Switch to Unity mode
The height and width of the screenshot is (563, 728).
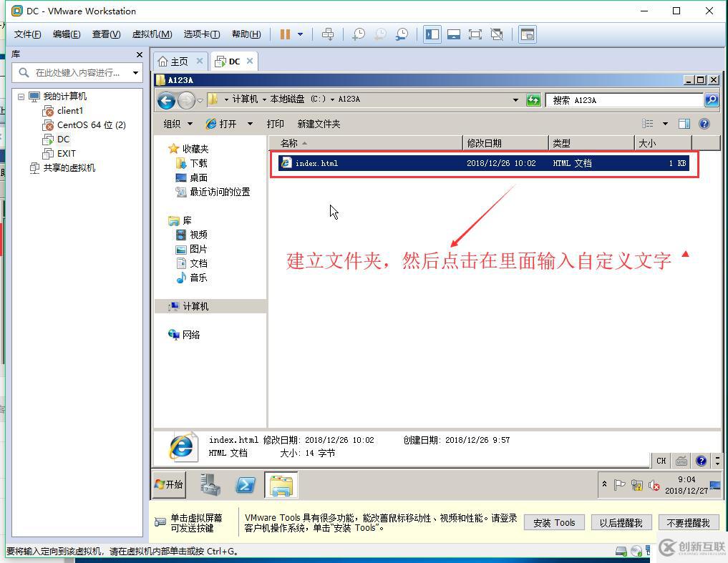(x=497, y=34)
